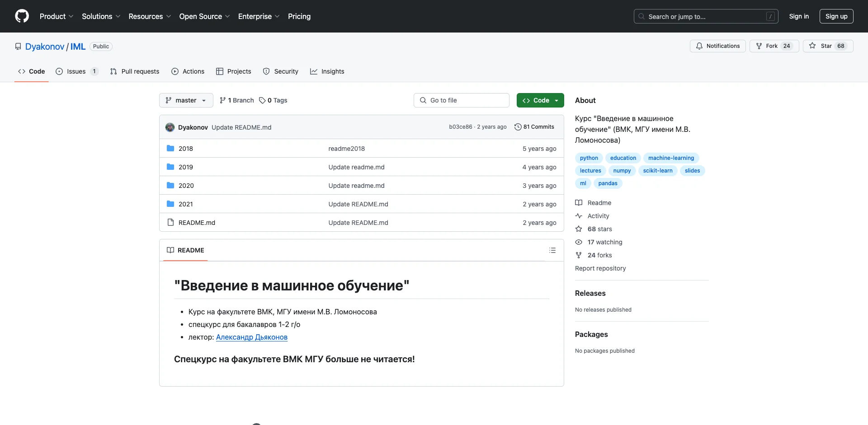The width and height of the screenshot is (868, 425).
Task: Switch to the Projects tab
Action: pyautogui.click(x=233, y=71)
